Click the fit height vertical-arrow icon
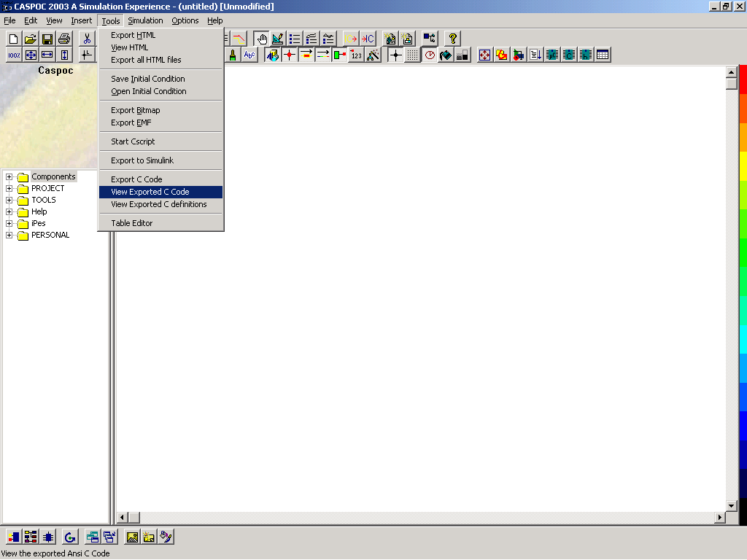 (x=64, y=55)
